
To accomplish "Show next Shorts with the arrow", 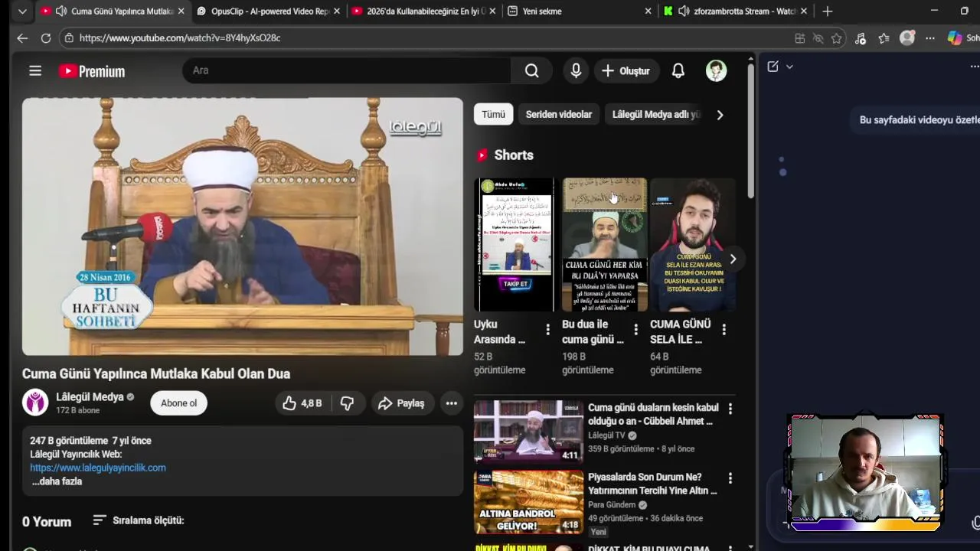I will point(733,259).
